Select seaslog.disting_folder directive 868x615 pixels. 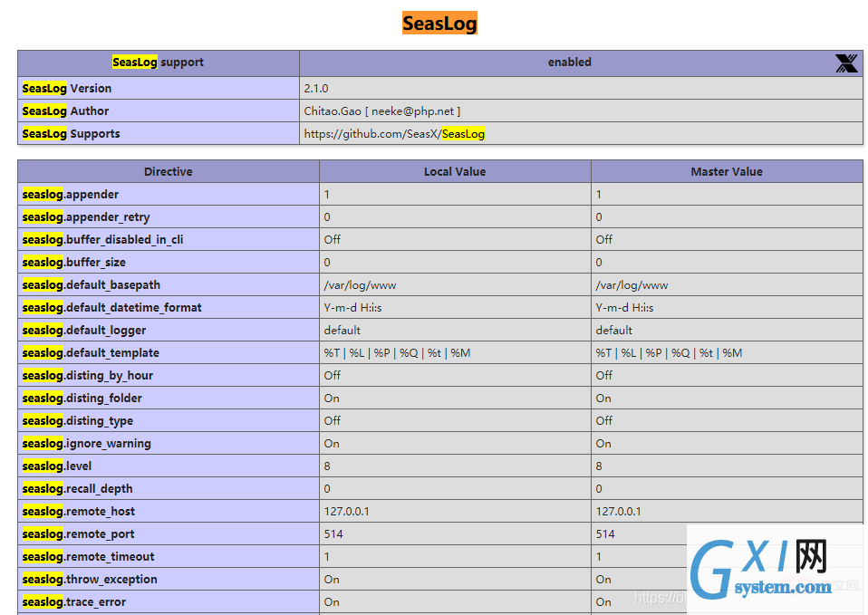82,399
